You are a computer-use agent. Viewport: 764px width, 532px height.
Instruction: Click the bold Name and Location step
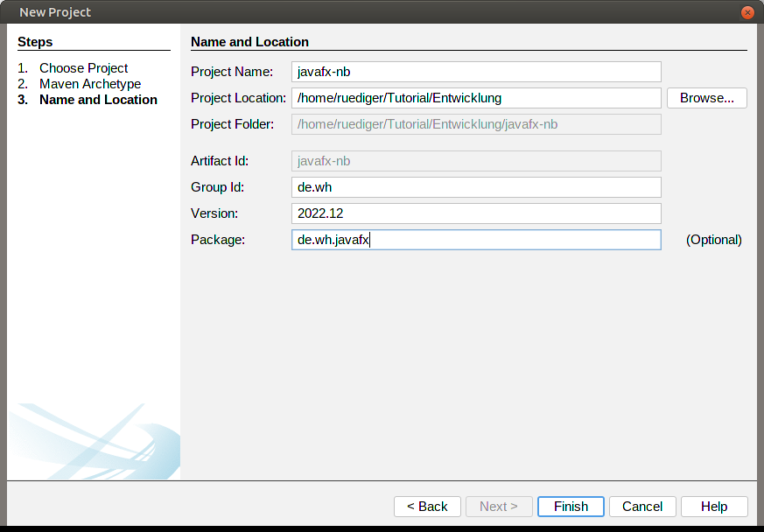point(98,100)
